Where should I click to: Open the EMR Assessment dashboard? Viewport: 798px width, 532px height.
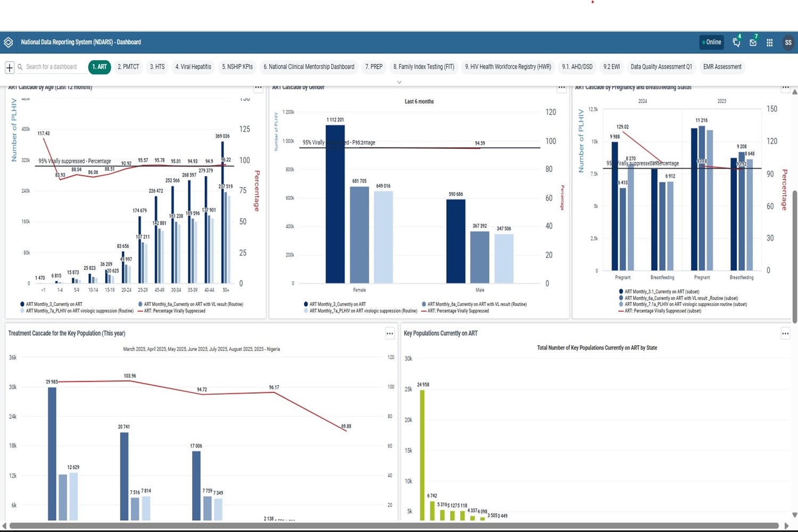722,67
